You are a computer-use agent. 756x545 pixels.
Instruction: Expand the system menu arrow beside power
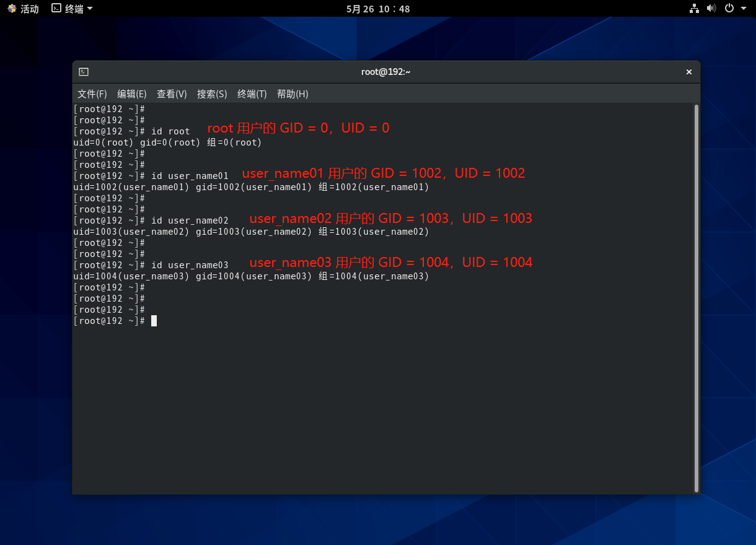tap(742, 9)
